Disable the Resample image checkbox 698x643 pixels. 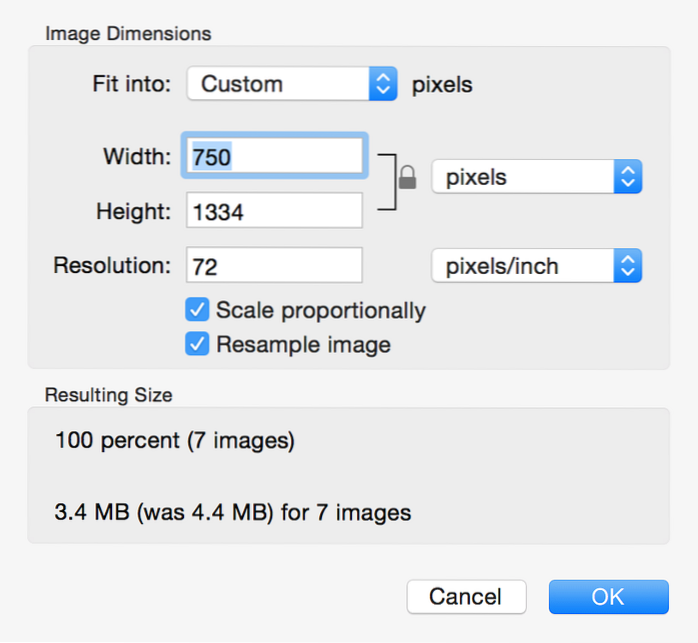(x=198, y=345)
